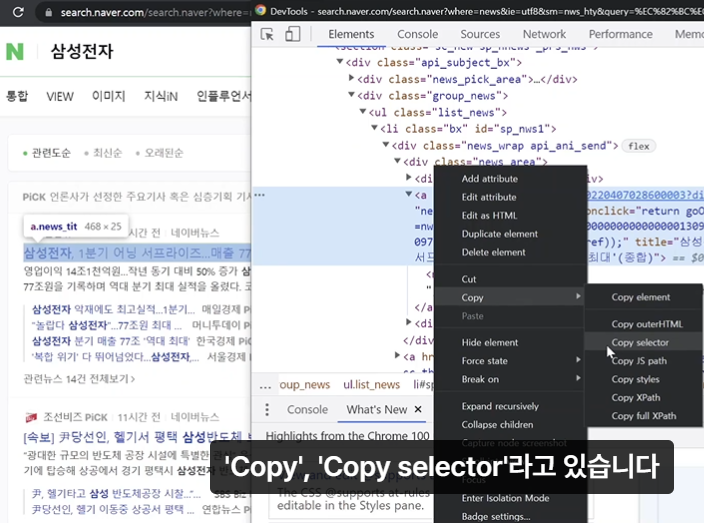Choose Enter Isolation Mode
Image resolution: width=705 pixels, height=524 pixels.
510,498
